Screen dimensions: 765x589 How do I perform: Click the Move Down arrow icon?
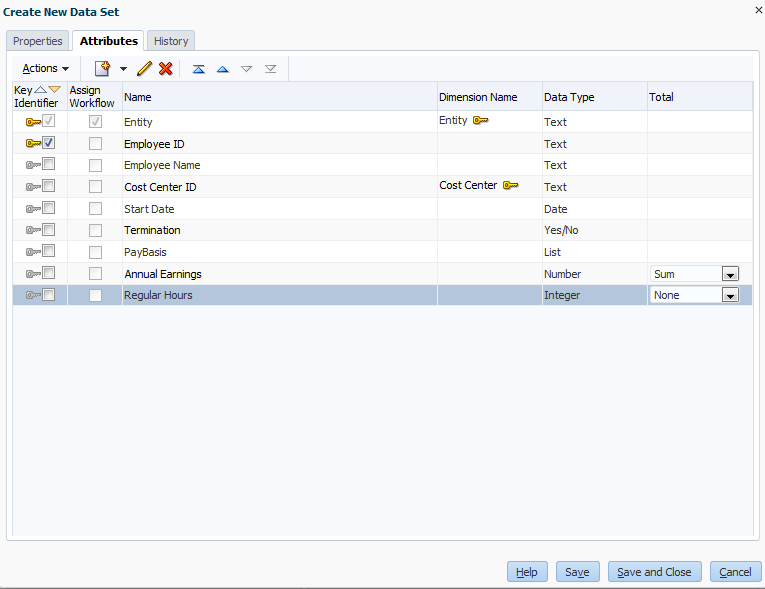(x=247, y=69)
